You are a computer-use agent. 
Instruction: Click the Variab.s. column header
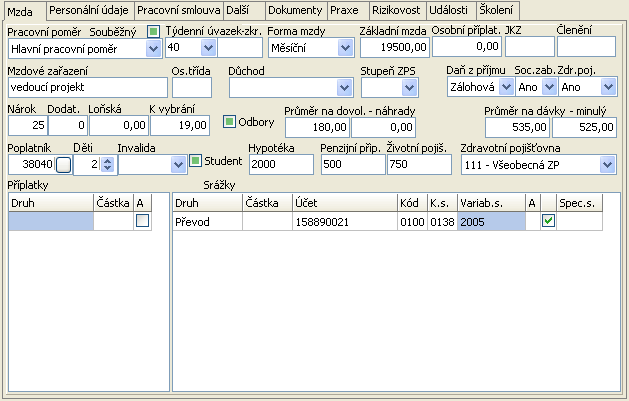[x=491, y=203]
